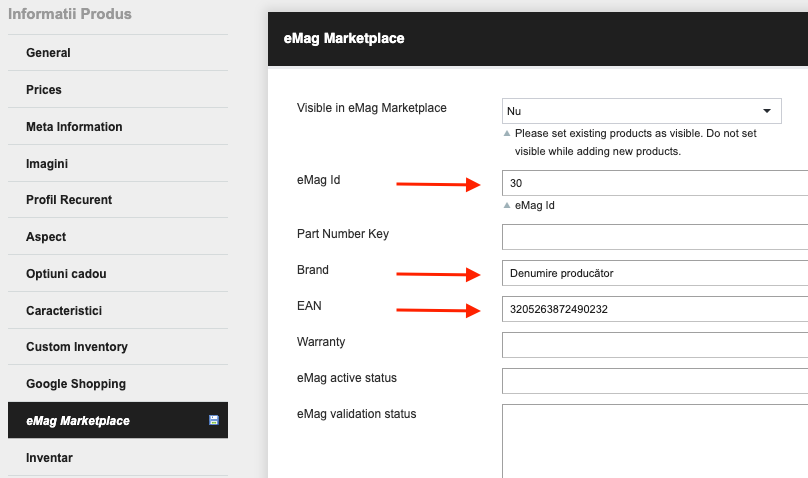808x478 pixels.
Task: Click the 'eMag Id' hint below field
Action: (x=534, y=206)
